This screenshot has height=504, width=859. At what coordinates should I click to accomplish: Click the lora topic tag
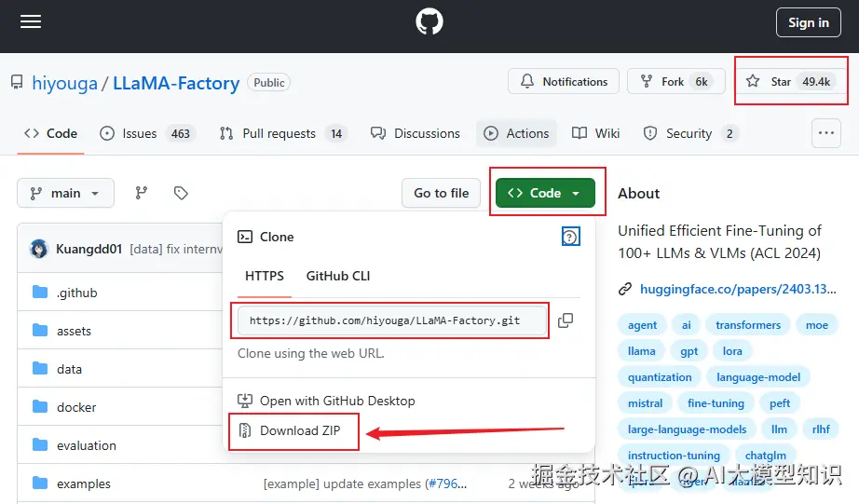732,351
